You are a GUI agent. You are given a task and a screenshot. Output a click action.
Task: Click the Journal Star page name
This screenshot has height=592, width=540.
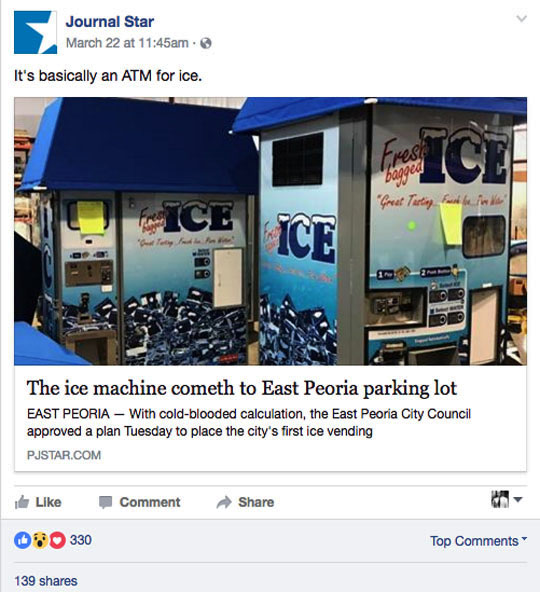110,22
